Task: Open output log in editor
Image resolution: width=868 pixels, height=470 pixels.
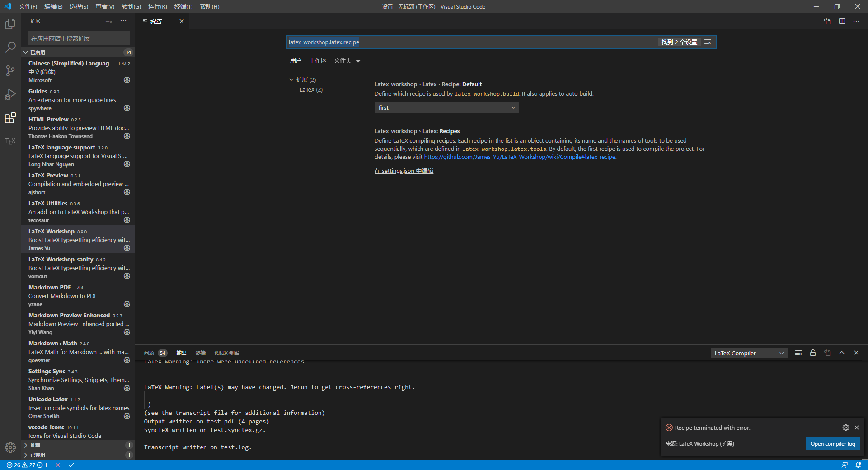Action: 827,353
